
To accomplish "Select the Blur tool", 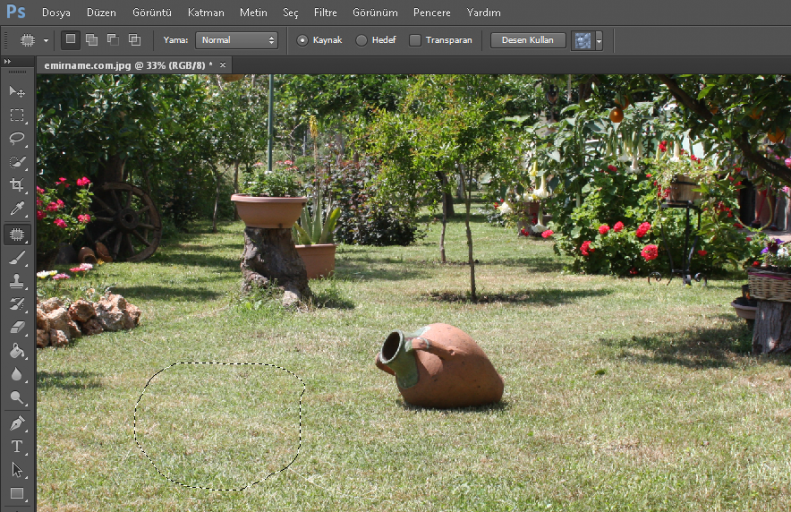I will click(x=17, y=374).
